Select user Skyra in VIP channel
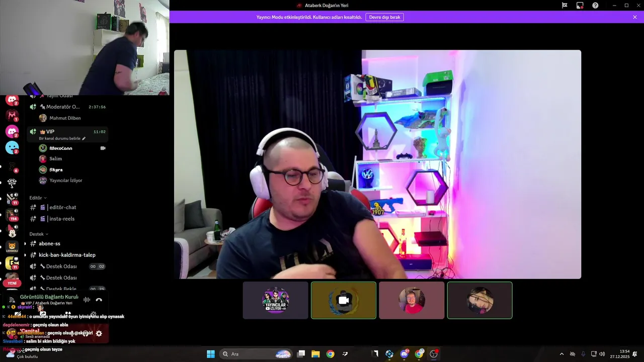 coord(56,170)
